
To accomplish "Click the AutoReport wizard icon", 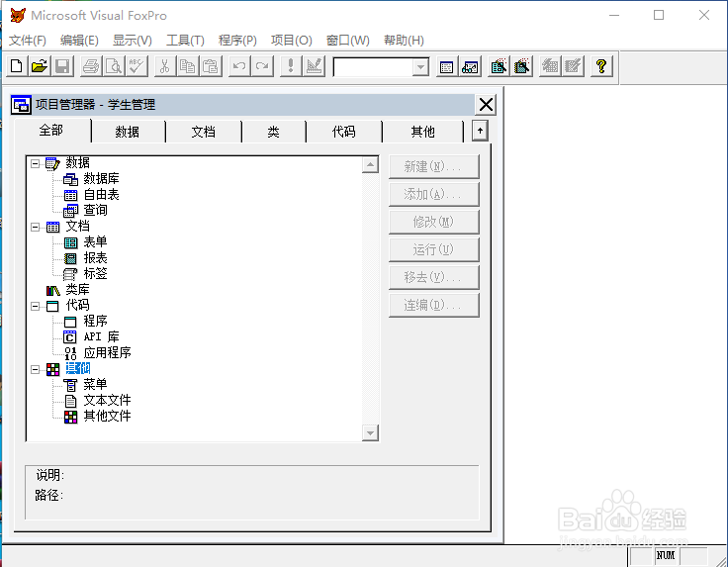I will pos(573,66).
